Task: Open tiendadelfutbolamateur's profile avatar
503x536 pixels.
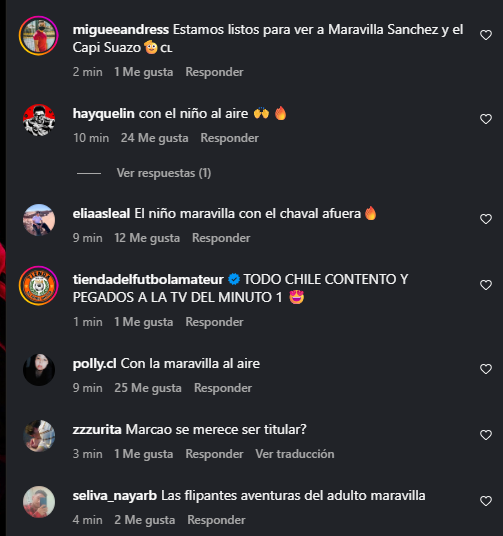Action: click(39, 285)
